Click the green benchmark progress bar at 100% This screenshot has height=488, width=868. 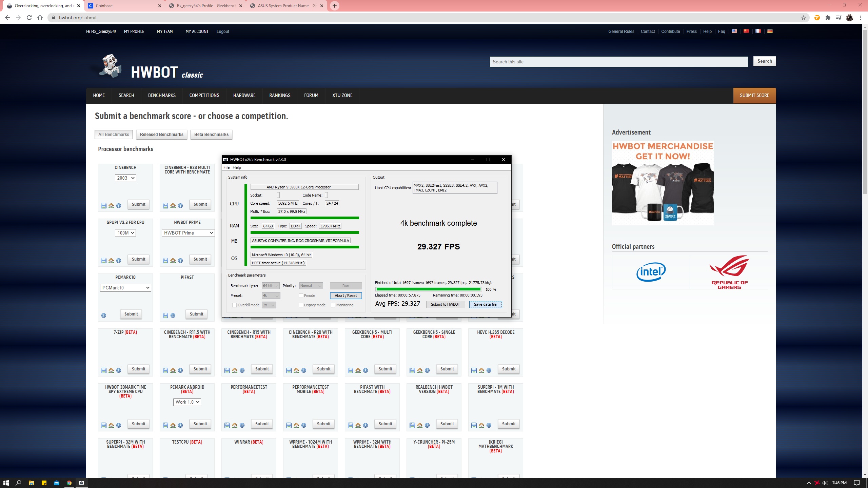click(429, 289)
